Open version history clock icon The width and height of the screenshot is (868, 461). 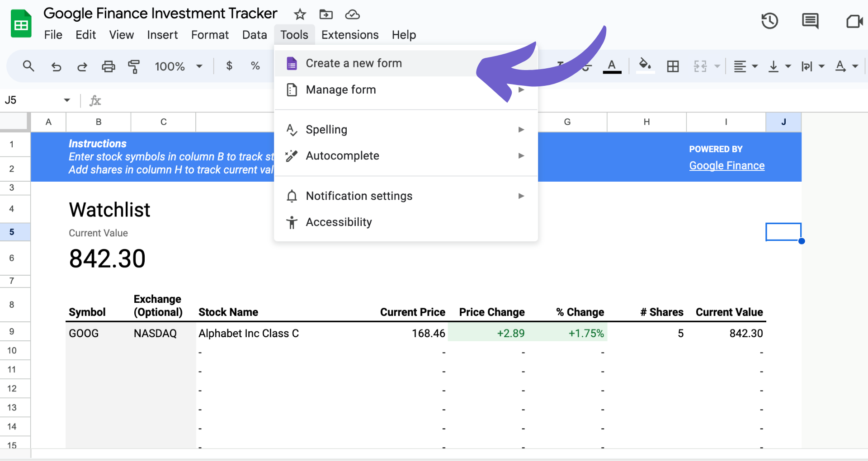pyautogui.click(x=769, y=21)
